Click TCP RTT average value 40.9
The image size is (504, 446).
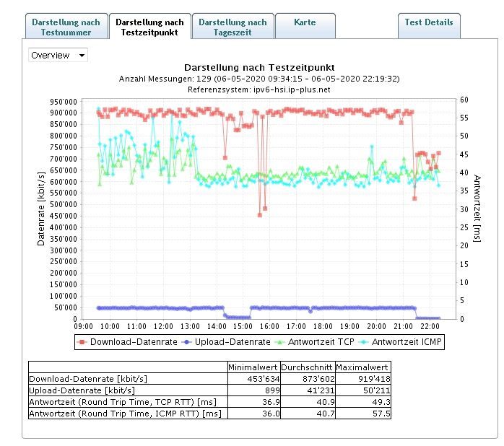(x=326, y=402)
